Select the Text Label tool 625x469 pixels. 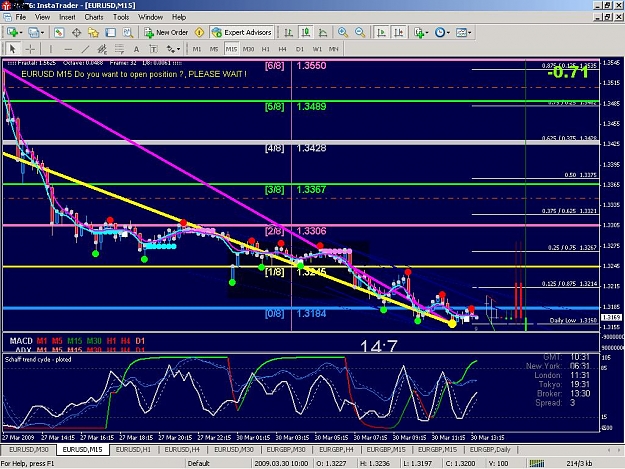153,49
